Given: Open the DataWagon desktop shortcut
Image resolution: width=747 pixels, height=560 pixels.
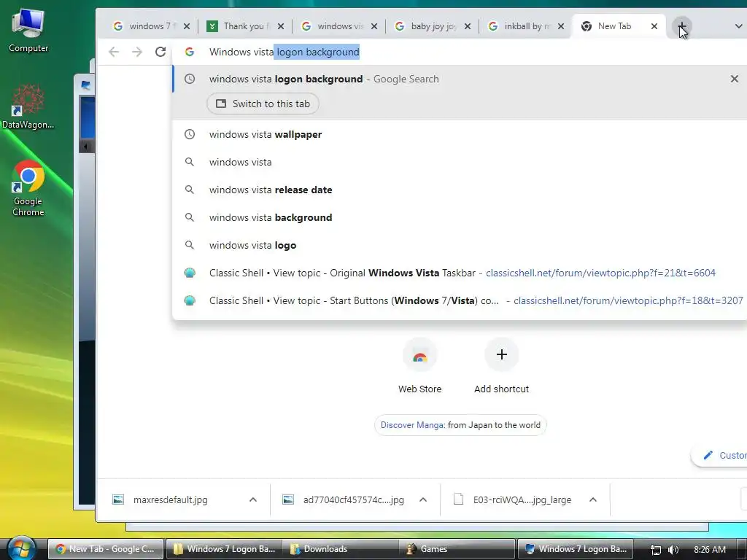Looking at the screenshot, I should pyautogui.click(x=28, y=106).
